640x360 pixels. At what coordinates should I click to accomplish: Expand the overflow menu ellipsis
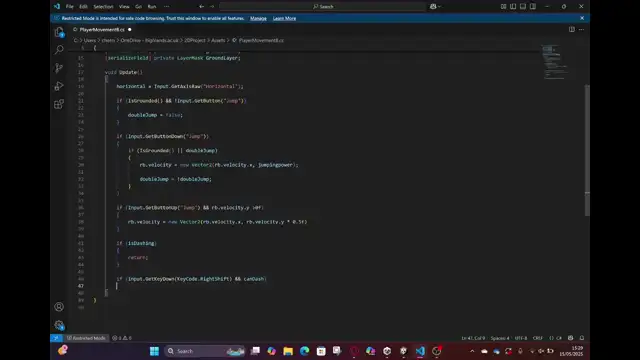pyautogui.click(x=167, y=7)
